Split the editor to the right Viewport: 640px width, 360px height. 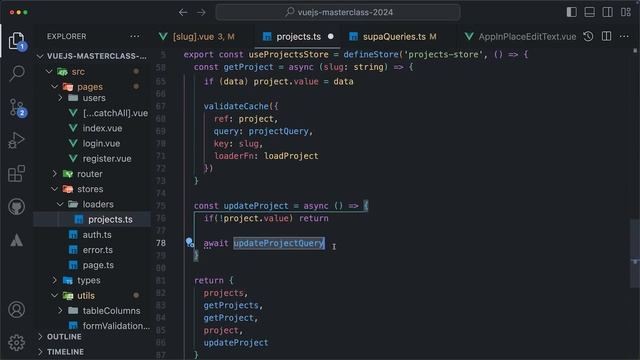[x=607, y=36]
